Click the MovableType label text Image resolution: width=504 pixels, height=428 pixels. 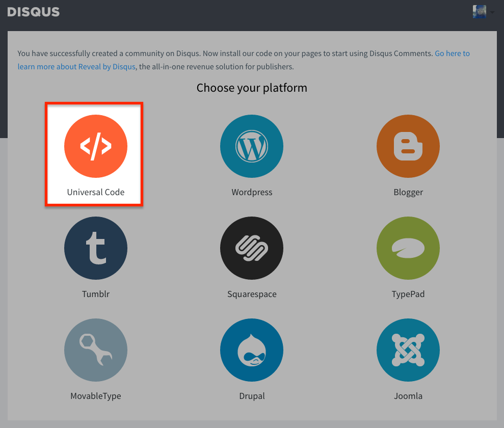[96, 396]
